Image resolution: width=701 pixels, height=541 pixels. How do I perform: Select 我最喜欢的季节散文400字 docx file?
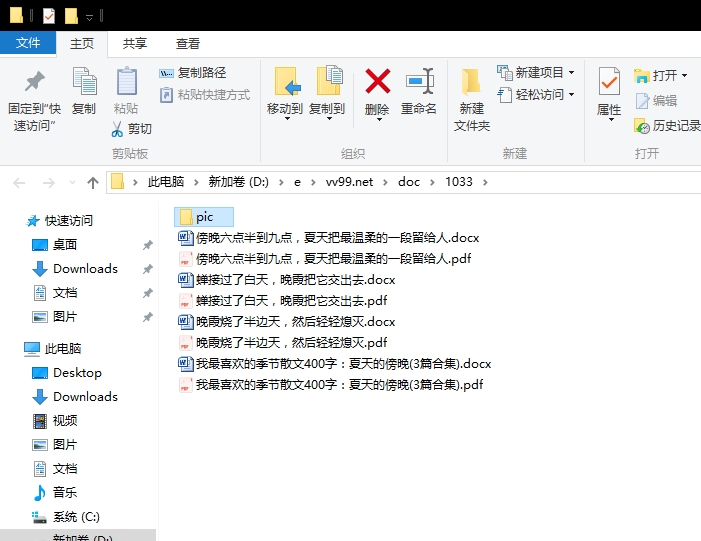pyautogui.click(x=334, y=363)
